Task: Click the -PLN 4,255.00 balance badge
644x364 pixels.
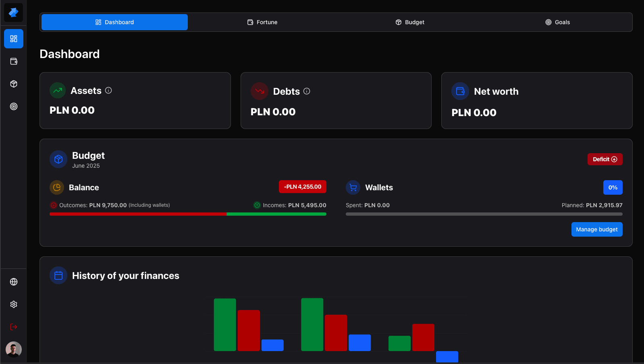Action: pos(303,187)
